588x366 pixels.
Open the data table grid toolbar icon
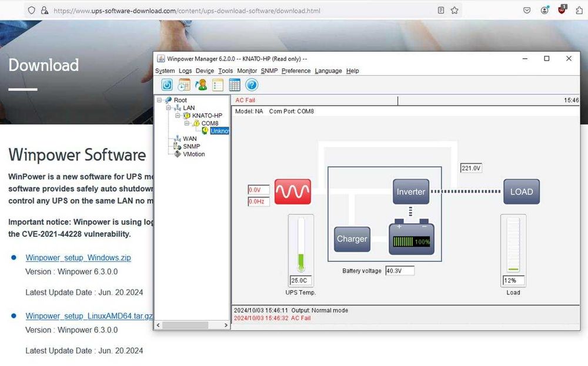pos(235,85)
